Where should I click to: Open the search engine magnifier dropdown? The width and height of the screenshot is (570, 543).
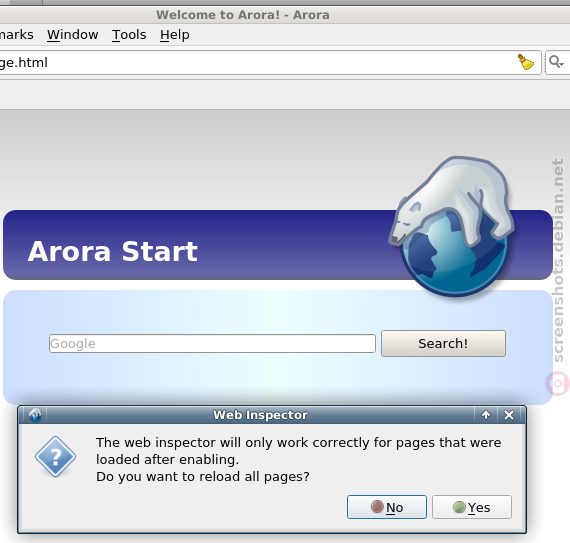[x=557, y=62]
